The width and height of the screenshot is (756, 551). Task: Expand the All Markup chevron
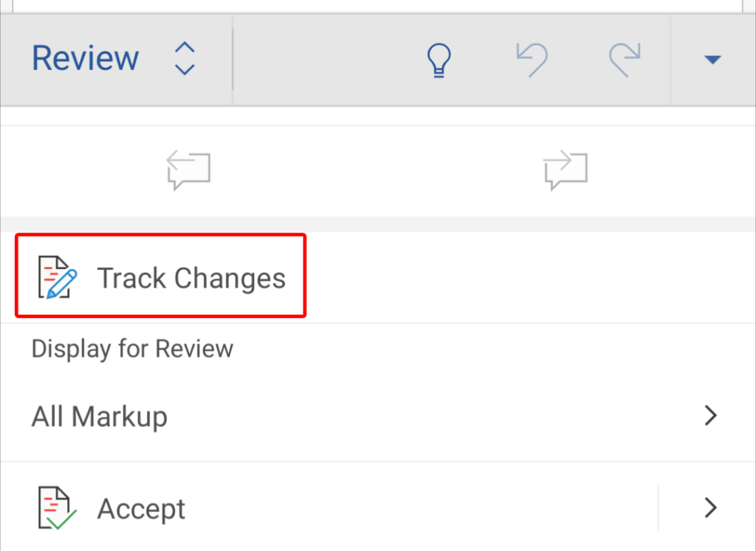[x=711, y=416]
